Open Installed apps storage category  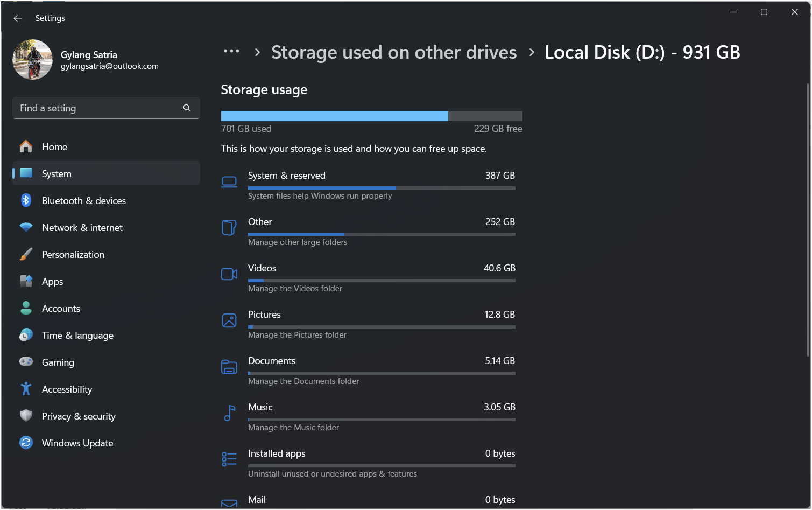pos(369,463)
